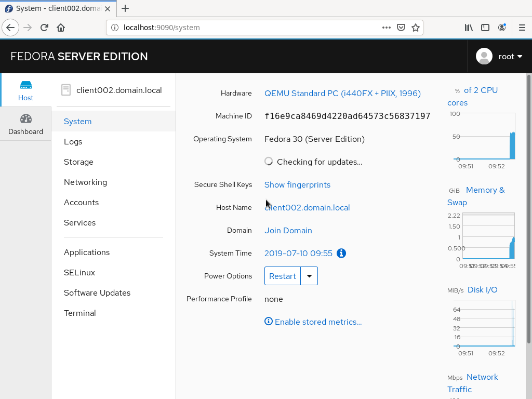Expand the Restart power options arrow
This screenshot has height=399, width=532.
click(309, 276)
